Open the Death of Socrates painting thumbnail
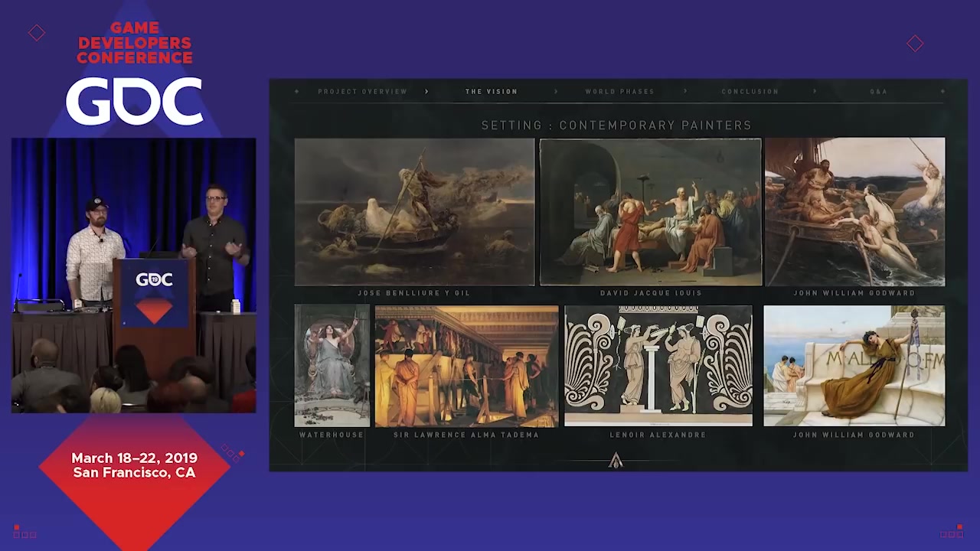The height and width of the screenshot is (551, 980). pyautogui.click(x=651, y=212)
